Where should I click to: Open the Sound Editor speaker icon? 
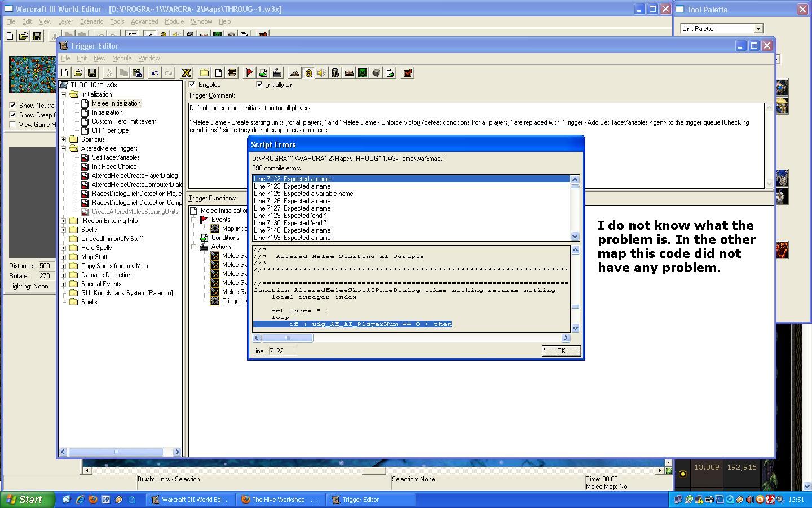tap(321, 73)
